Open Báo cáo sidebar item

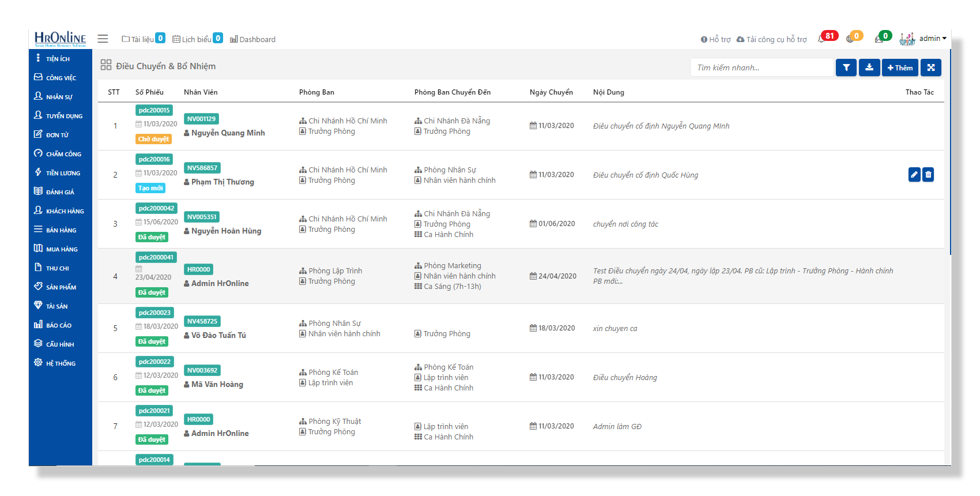60,325
